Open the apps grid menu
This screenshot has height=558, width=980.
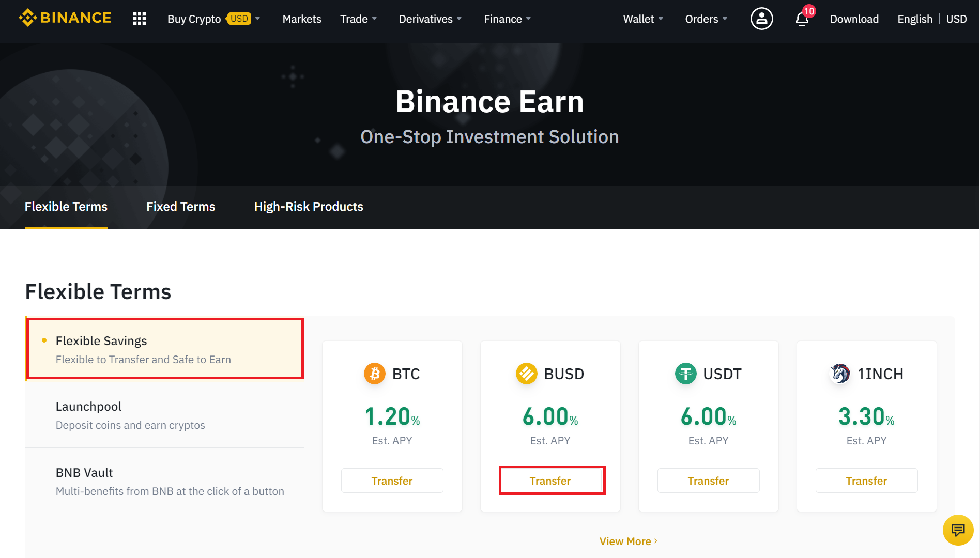[140, 19]
